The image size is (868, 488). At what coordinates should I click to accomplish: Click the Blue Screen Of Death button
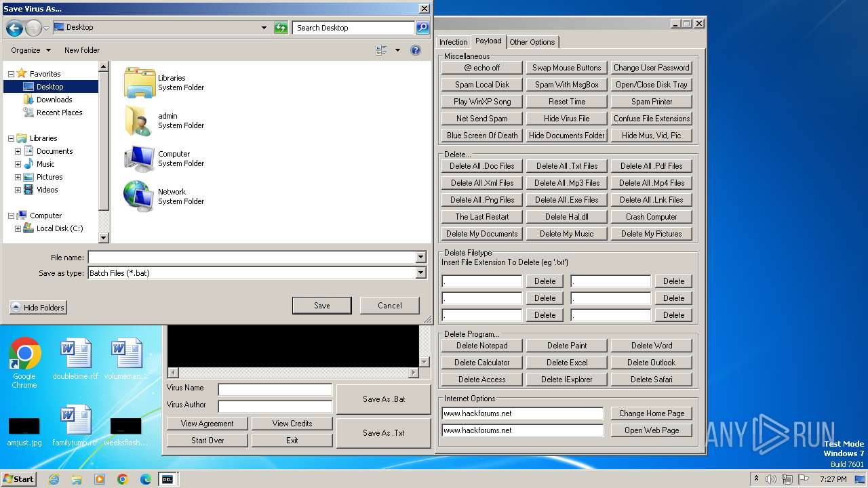(x=482, y=136)
